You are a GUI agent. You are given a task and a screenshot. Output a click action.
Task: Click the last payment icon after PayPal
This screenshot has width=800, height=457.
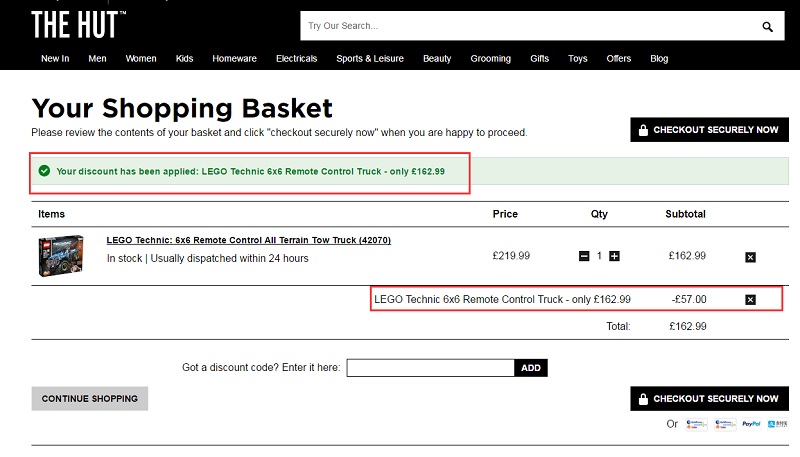click(x=778, y=424)
